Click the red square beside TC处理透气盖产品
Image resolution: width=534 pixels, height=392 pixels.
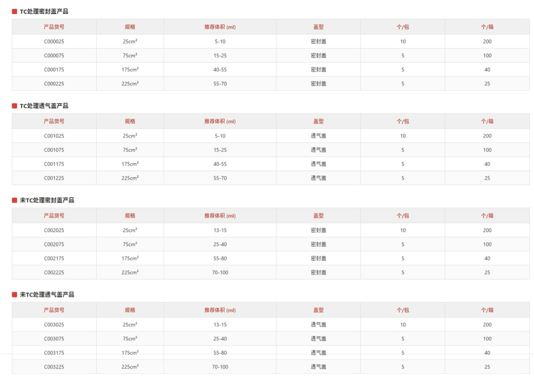click(x=14, y=106)
